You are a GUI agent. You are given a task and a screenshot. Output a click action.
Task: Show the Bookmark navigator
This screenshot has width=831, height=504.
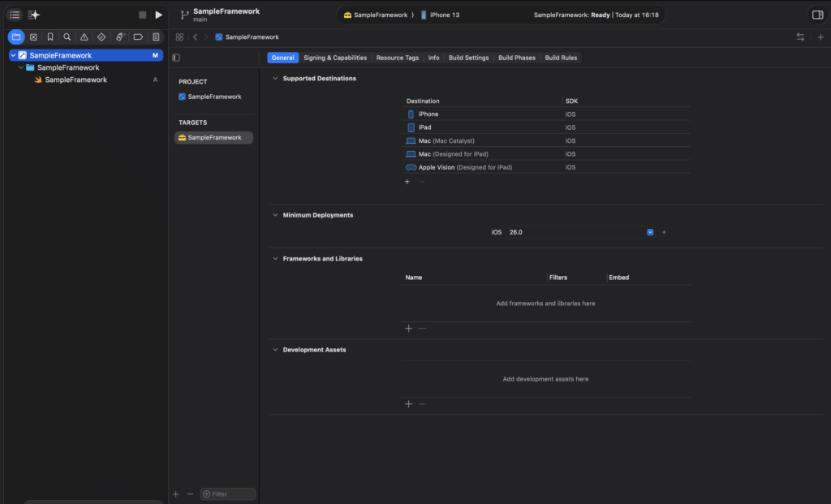(x=50, y=37)
